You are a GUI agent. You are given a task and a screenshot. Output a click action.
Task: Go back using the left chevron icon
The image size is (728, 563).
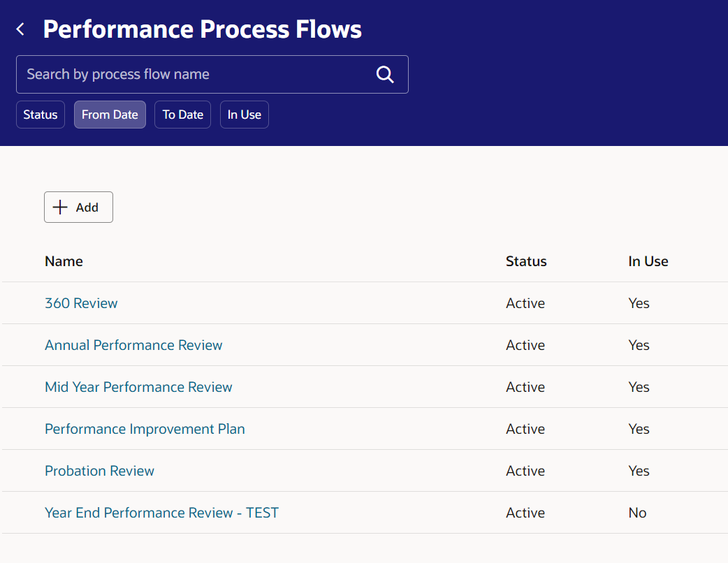(x=20, y=29)
